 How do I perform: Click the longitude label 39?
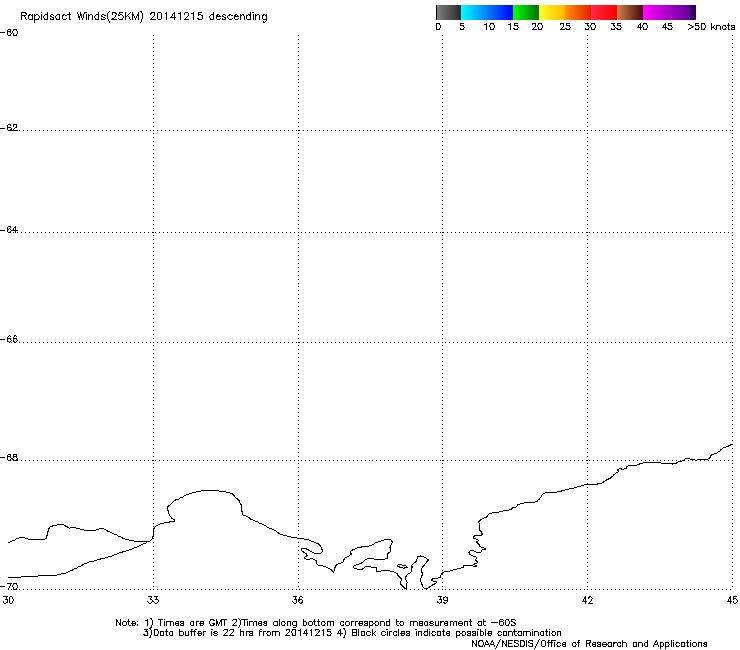coord(442,600)
